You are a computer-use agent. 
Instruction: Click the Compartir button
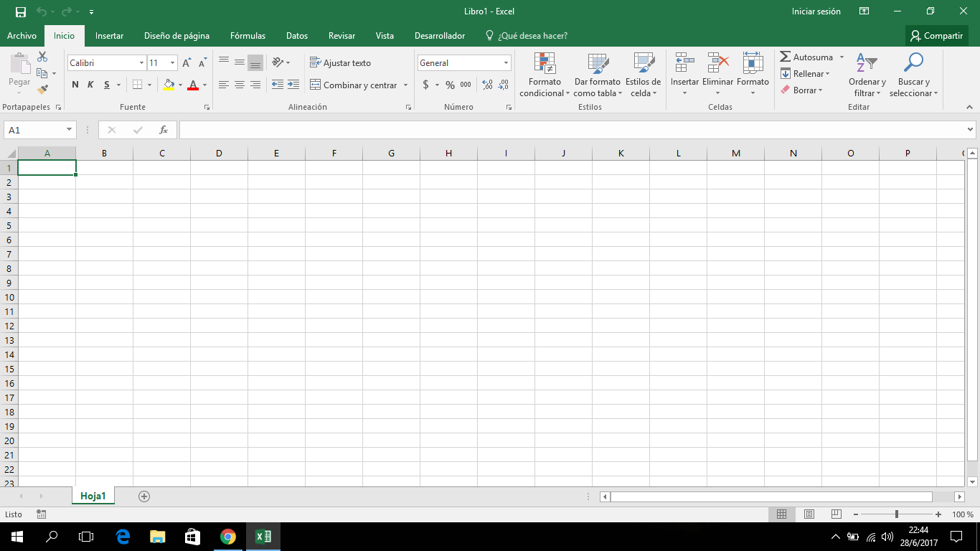[x=937, y=36]
